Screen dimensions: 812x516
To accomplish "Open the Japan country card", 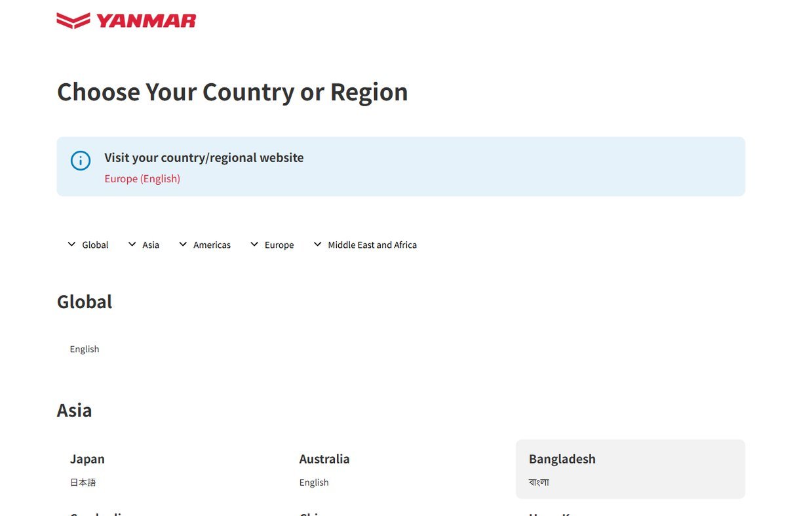I will [x=172, y=469].
